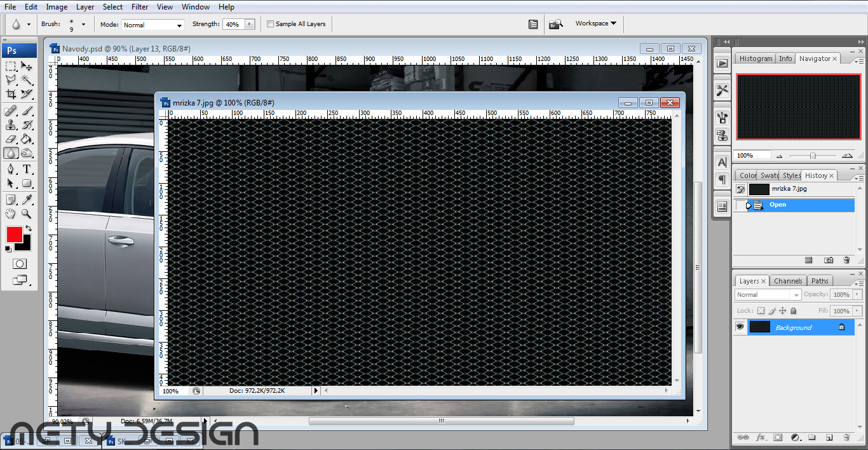The height and width of the screenshot is (450, 868).
Task: Select the Brush tool
Action: (x=27, y=111)
